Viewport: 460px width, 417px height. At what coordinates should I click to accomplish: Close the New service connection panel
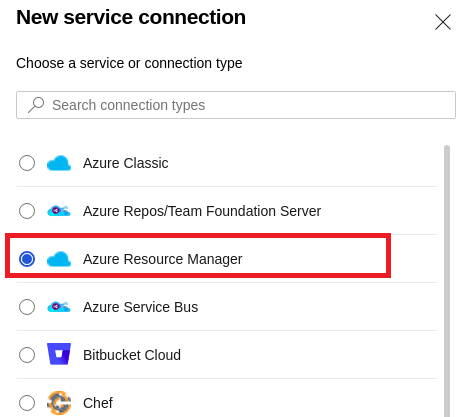[x=443, y=22]
